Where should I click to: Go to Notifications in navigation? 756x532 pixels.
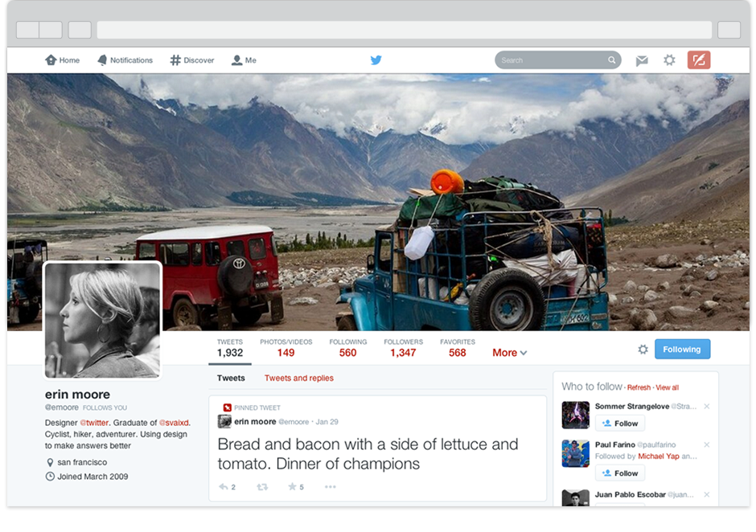point(125,60)
